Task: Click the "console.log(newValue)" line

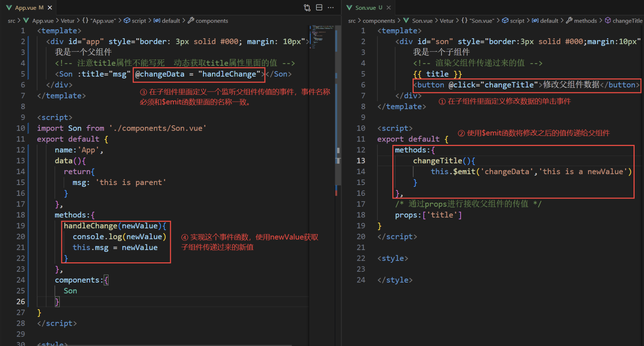Action: [x=119, y=237]
